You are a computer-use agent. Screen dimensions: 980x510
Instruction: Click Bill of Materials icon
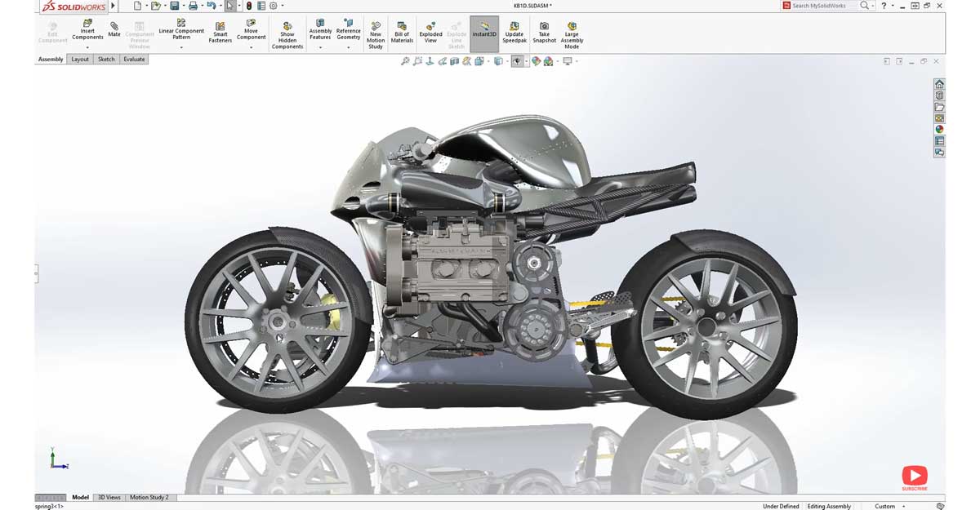click(x=402, y=32)
